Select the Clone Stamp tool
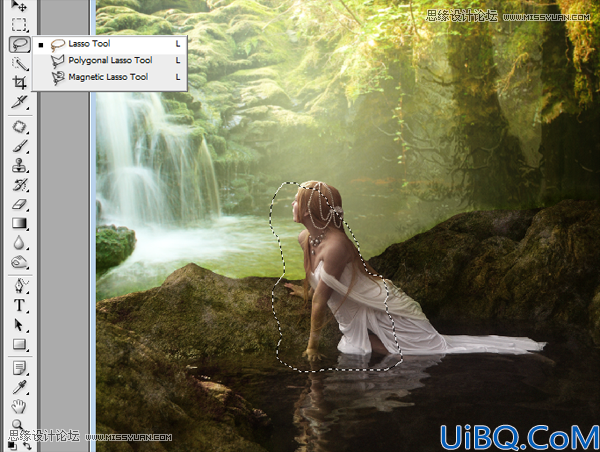Viewport: 600px width, 452px height. tap(19, 166)
